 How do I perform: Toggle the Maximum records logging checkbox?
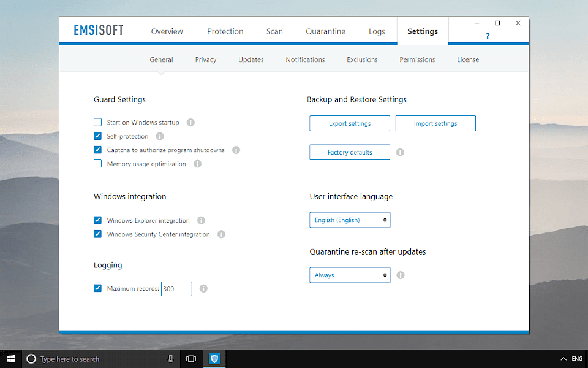click(97, 288)
